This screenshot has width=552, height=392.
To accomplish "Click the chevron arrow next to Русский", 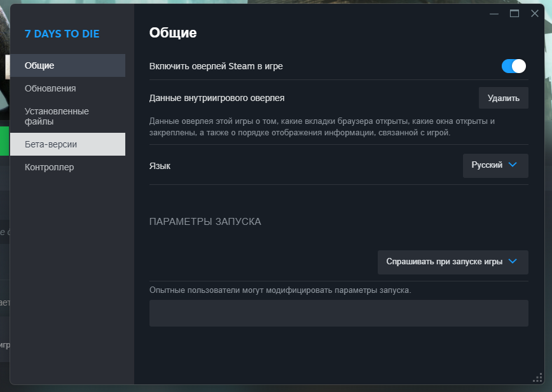I will coord(513,165).
